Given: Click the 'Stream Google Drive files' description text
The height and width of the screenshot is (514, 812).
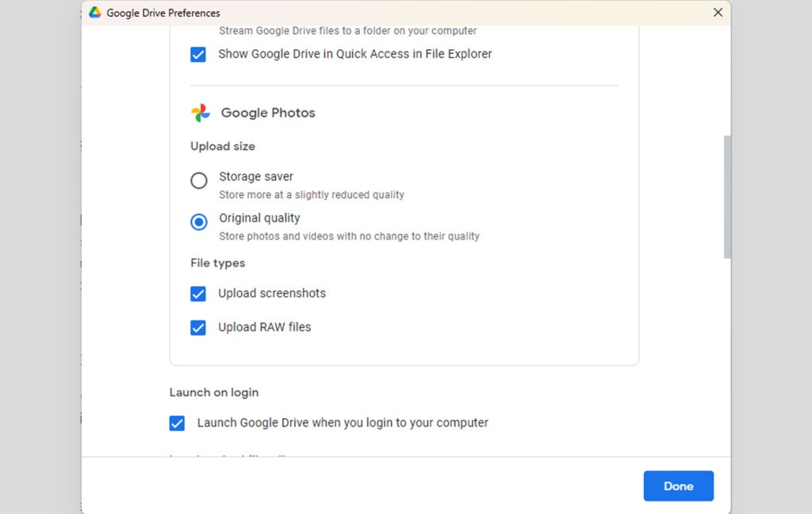Looking at the screenshot, I should click(x=347, y=31).
